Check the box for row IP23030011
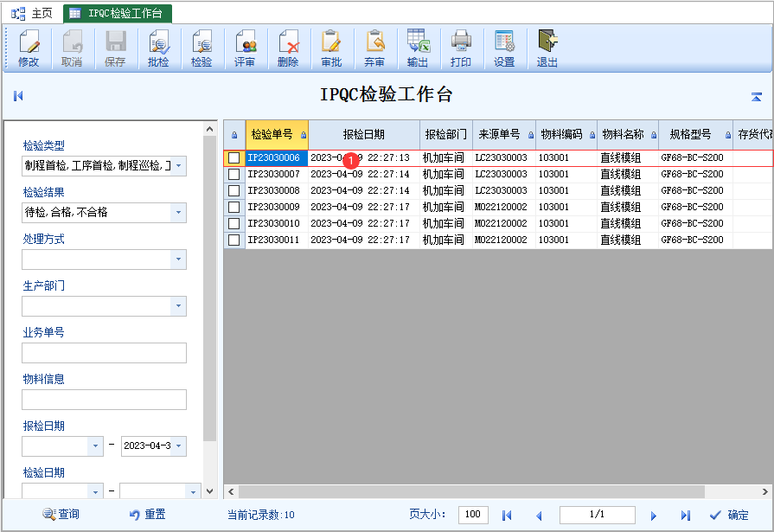774x532 pixels. point(234,240)
